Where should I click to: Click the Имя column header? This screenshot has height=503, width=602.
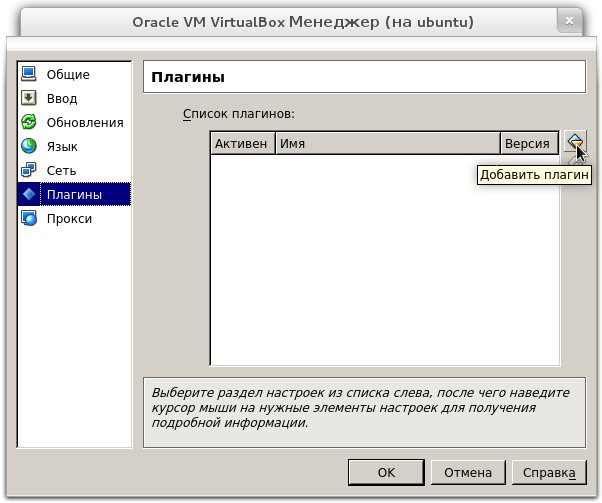[x=387, y=144]
